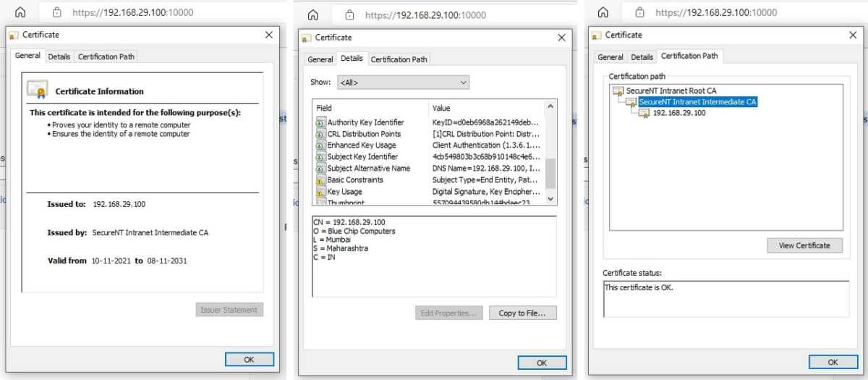Select Certification Path tab in View Certificate window
868x380 pixels.
[x=689, y=56]
